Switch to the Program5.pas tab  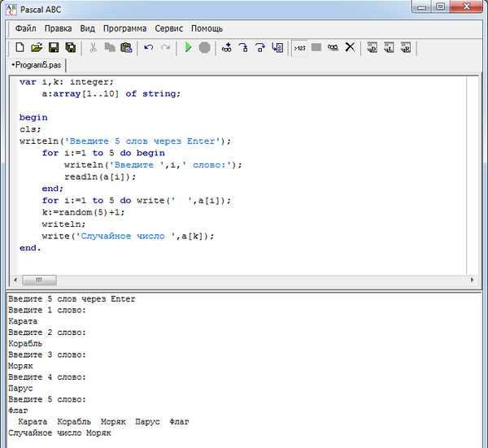tap(37, 65)
